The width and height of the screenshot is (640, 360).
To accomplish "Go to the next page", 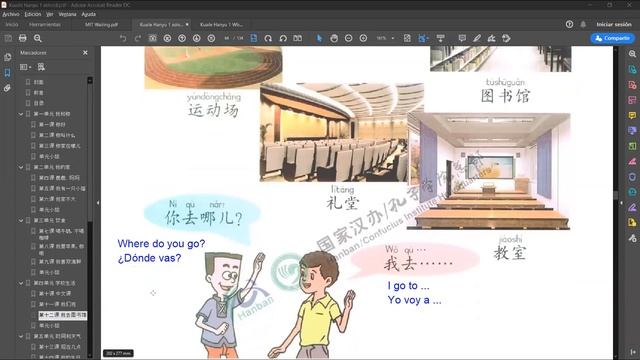I will [x=197, y=38].
